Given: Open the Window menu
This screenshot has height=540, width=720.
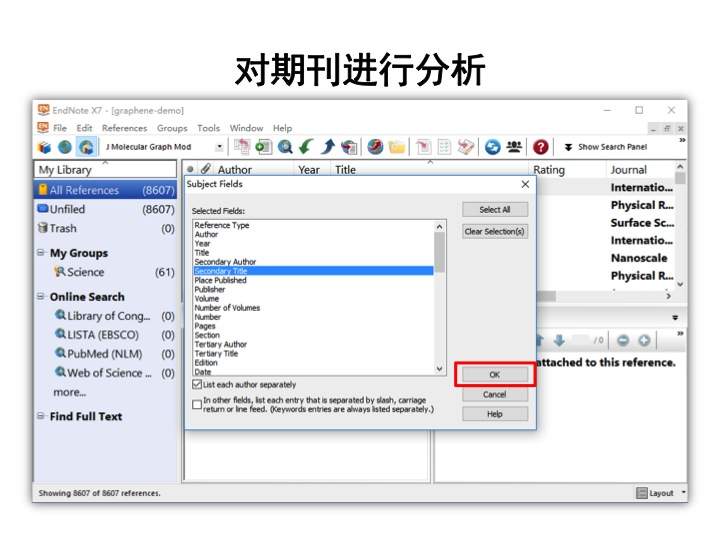Looking at the screenshot, I should point(246,128).
